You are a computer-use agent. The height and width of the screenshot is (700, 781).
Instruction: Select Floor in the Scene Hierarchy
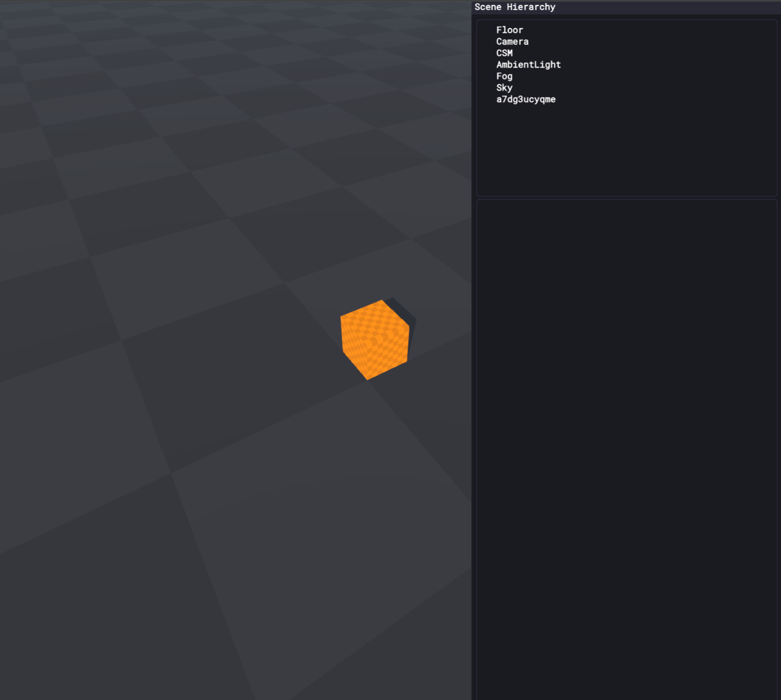coord(509,30)
